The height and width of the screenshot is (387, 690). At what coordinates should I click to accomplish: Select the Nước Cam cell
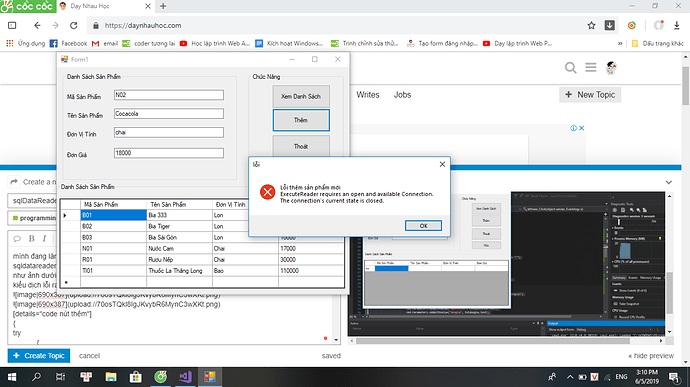click(x=179, y=248)
